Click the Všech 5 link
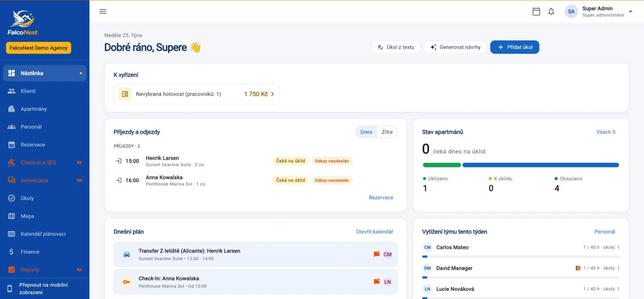This screenshot has height=299, width=644. 606,132
